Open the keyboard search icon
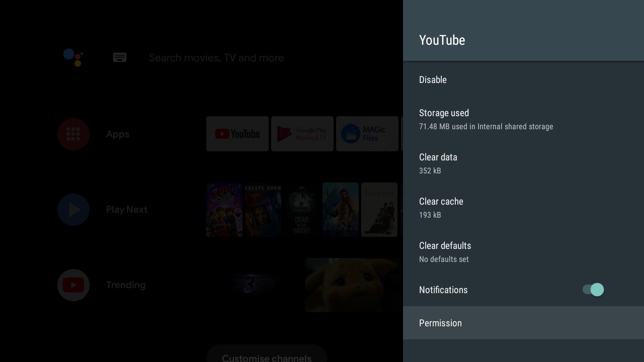The image size is (644, 362). pos(120,57)
